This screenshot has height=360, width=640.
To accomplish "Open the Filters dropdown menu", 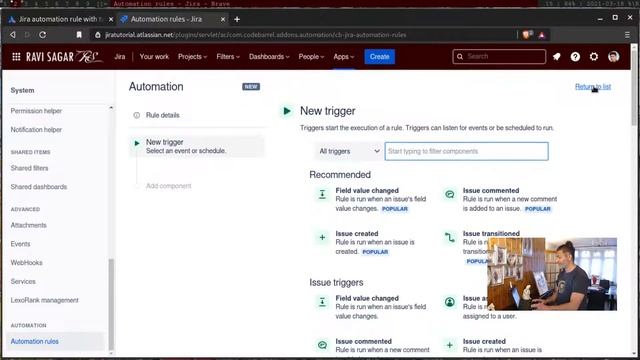I will (228, 57).
